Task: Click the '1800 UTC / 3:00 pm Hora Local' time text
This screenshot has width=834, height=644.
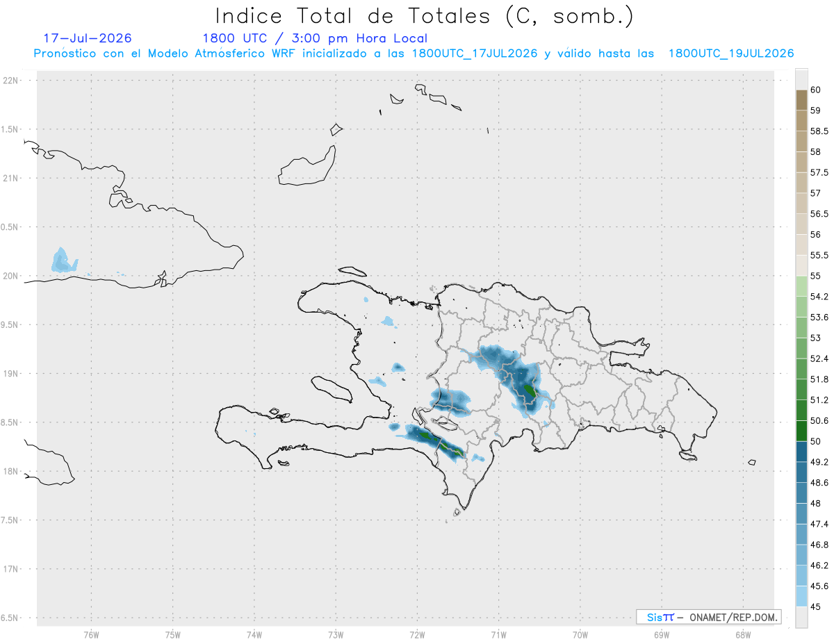Action: pos(315,39)
